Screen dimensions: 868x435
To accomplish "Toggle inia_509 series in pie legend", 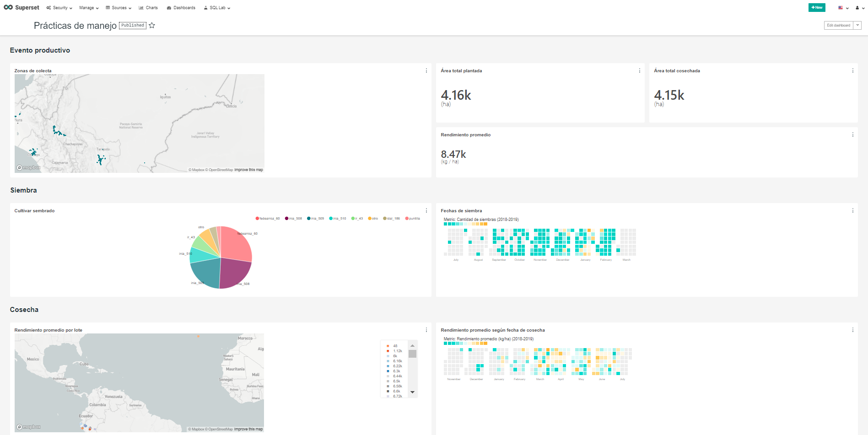I will coord(315,218).
